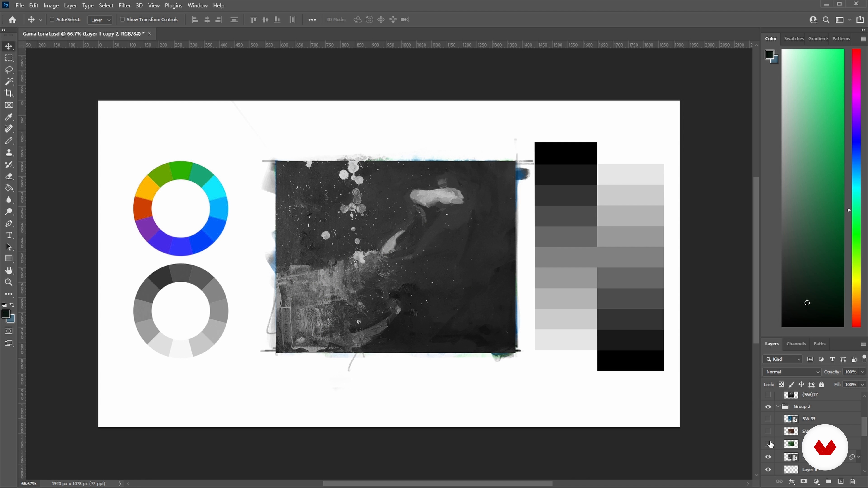The image size is (868, 488).
Task: Switch to the Swatches tab
Action: (794, 38)
